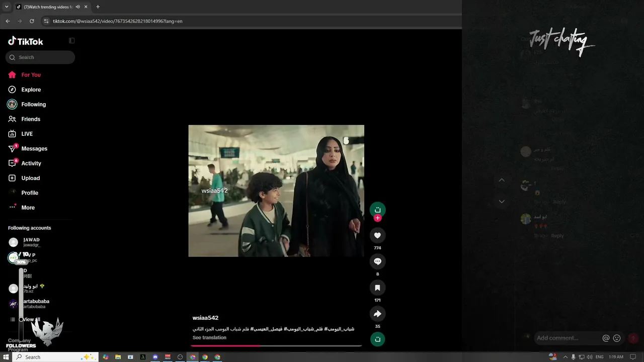Reload the TikTok page
Screen dimensions: 644x362
(32, 21)
